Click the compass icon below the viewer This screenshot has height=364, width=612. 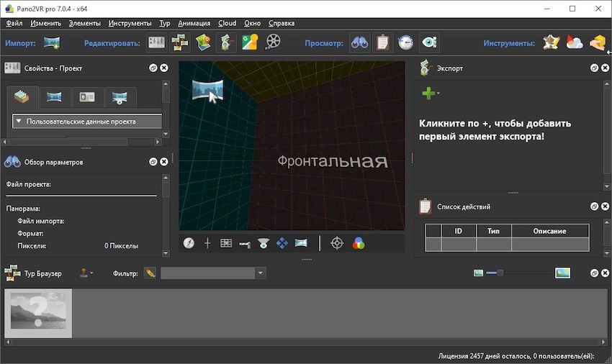(189, 243)
